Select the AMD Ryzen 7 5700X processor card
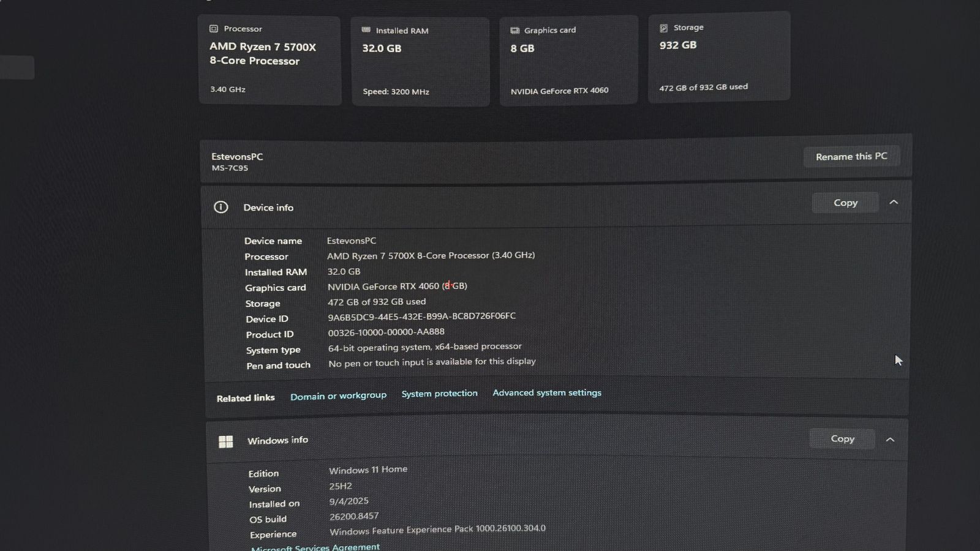The image size is (980, 551). pos(269,61)
